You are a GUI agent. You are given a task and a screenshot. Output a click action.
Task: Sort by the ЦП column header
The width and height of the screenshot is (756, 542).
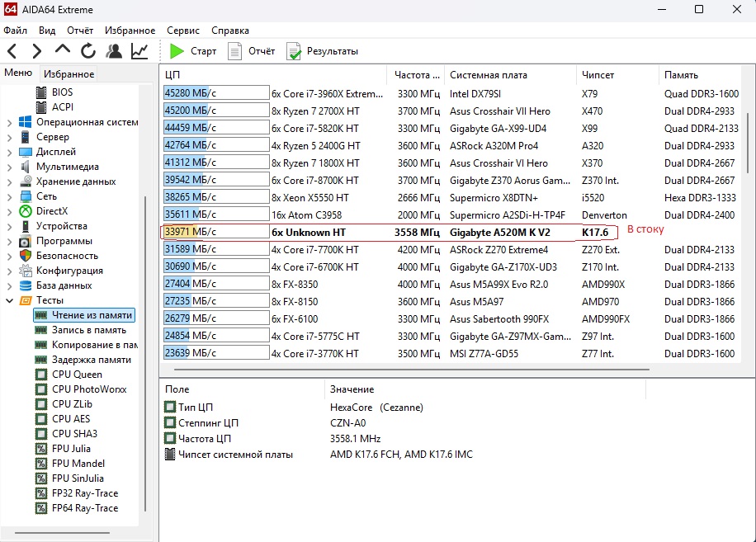[x=274, y=75]
